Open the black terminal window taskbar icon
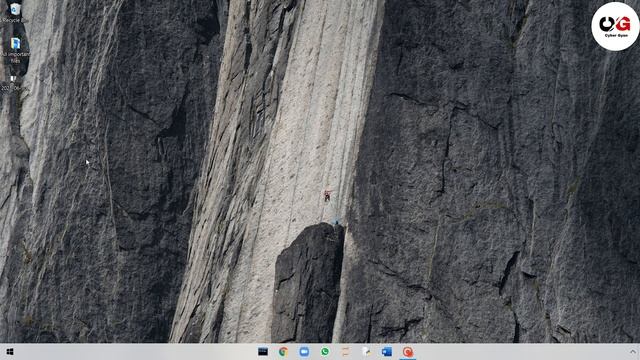The image size is (640, 360). coord(263,351)
